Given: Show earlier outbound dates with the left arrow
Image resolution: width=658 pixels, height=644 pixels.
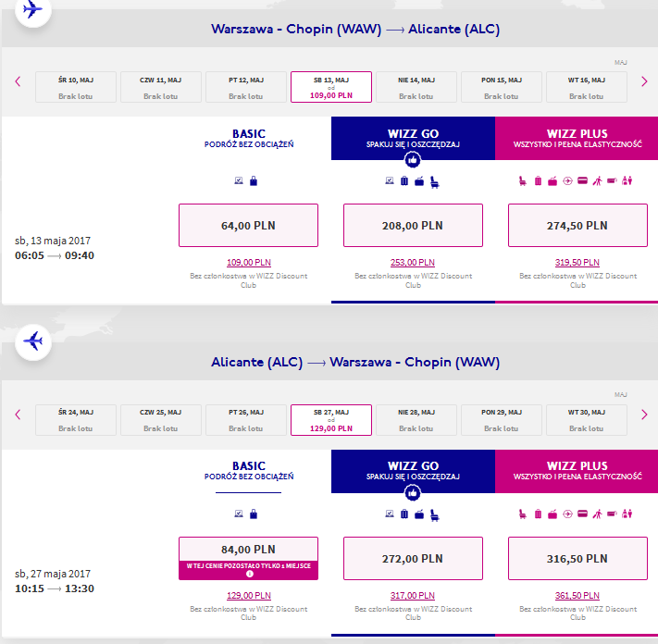Looking at the screenshot, I should coord(18,81).
